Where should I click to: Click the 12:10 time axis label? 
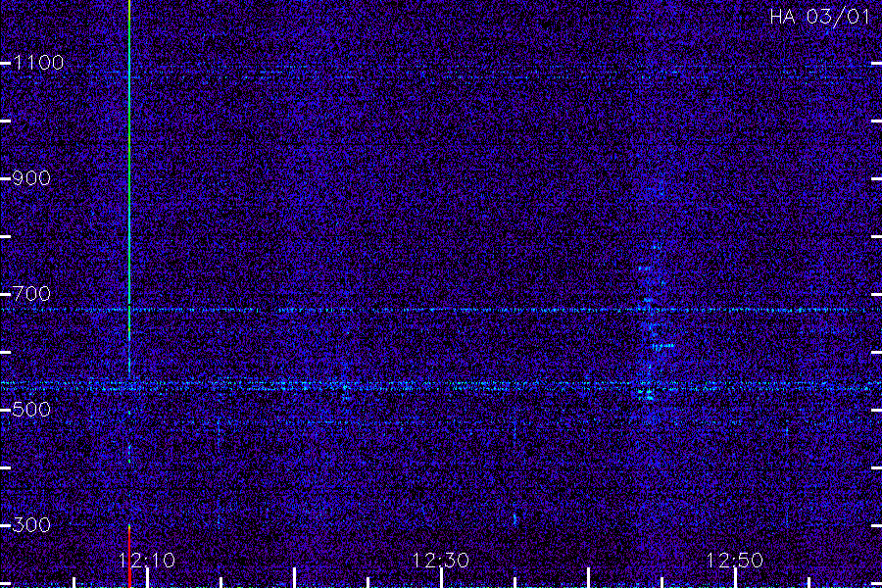tap(147, 561)
